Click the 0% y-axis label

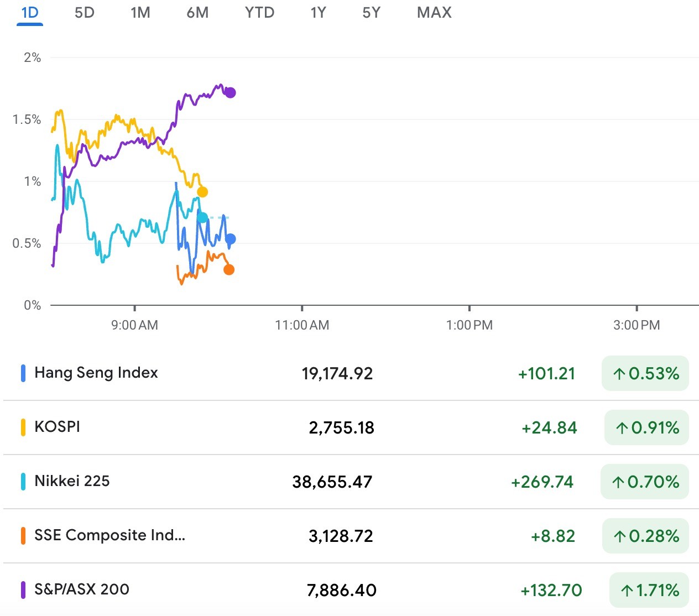pos(32,305)
